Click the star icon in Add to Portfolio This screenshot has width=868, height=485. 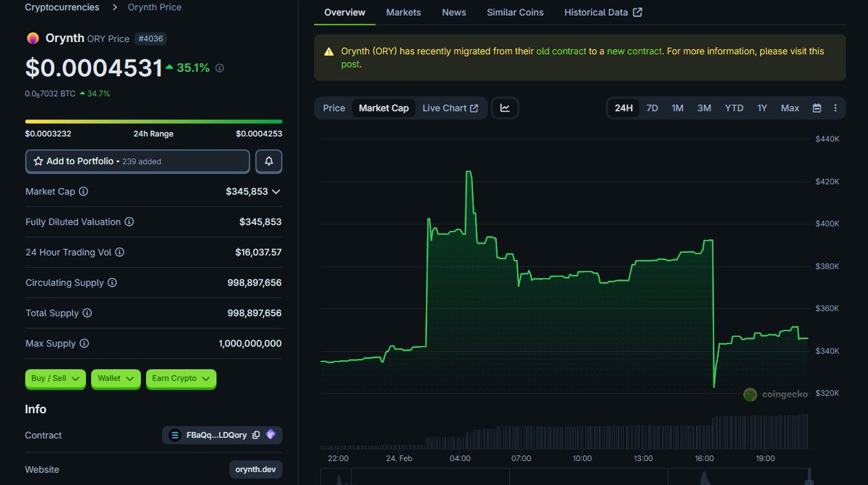pyautogui.click(x=38, y=161)
